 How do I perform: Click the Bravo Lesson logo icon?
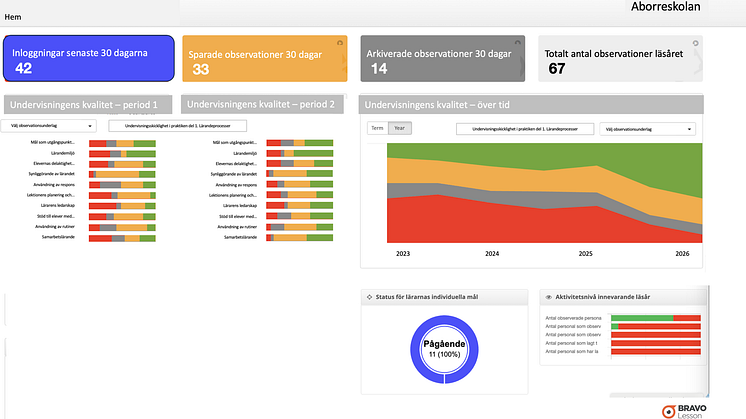pos(668,411)
